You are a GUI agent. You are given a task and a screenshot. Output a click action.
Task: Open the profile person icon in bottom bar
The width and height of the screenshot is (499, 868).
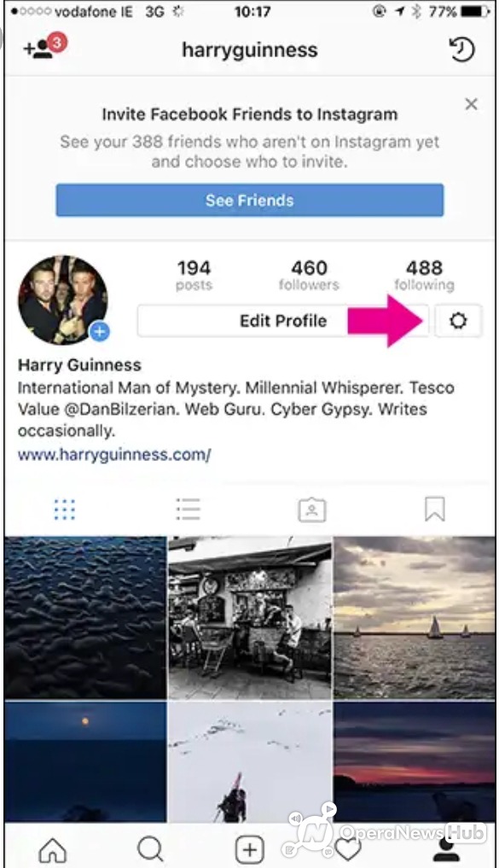[x=446, y=849]
